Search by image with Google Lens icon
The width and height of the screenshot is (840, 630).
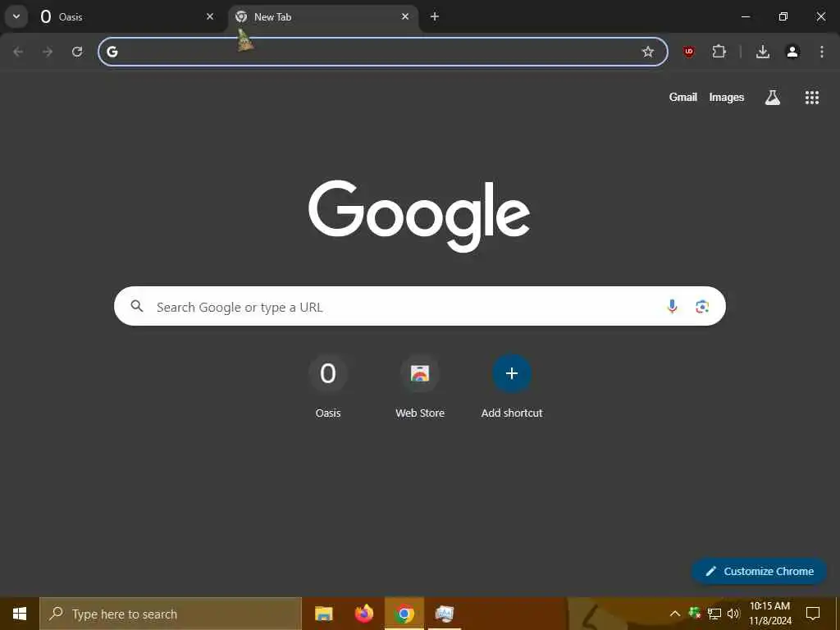pyautogui.click(x=702, y=306)
